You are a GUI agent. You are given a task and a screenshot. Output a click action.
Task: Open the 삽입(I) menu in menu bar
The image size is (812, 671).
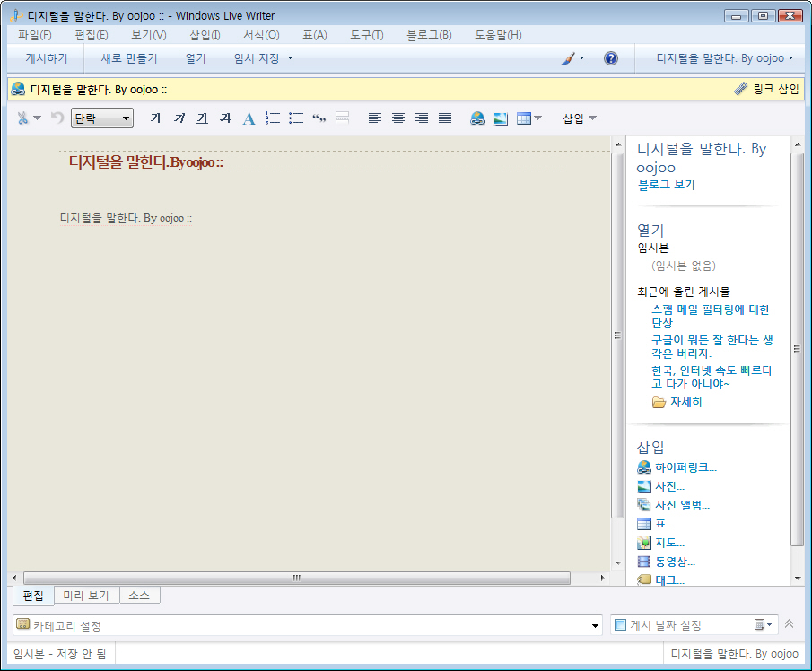point(205,35)
